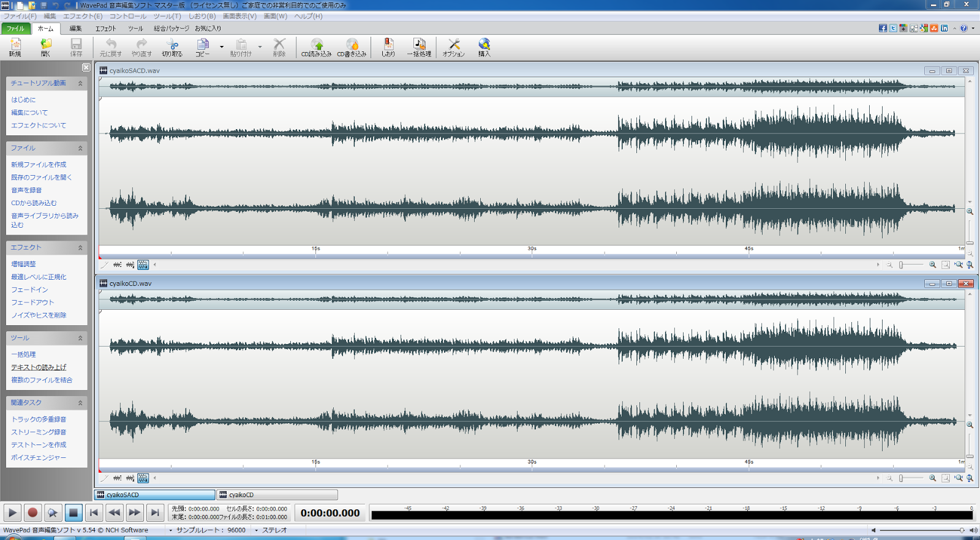Click the フェードイン effect link
980x540 pixels.
point(29,290)
